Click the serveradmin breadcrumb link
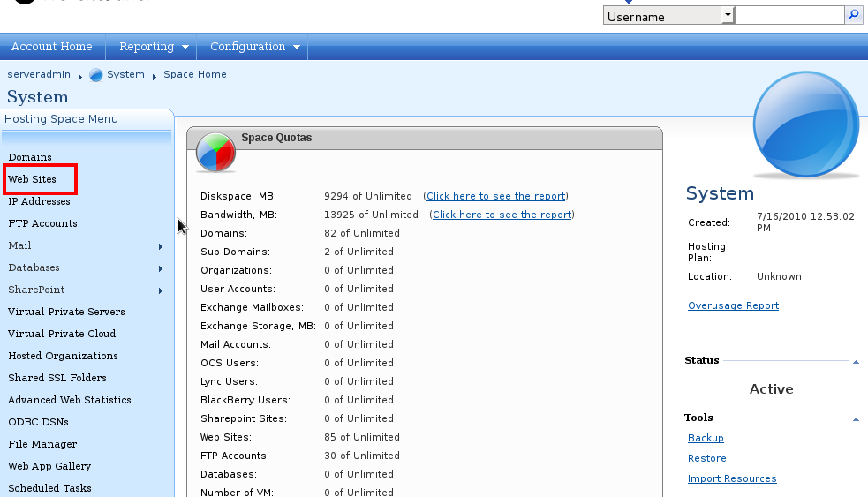Image resolution: width=868 pixels, height=497 pixels. click(39, 74)
